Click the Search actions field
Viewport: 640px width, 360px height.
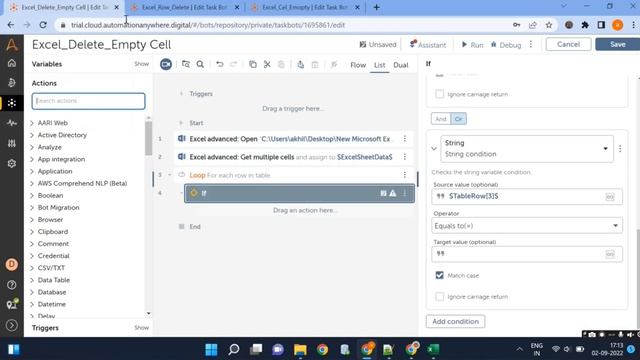(88, 101)
